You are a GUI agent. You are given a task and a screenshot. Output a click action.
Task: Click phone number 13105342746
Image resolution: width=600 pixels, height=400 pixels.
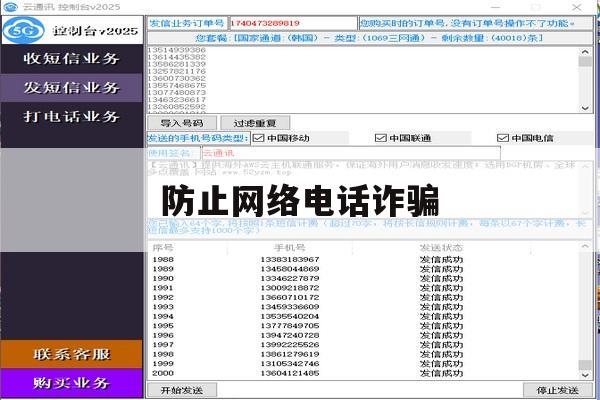pyautogui.click(x=290, y=364)
